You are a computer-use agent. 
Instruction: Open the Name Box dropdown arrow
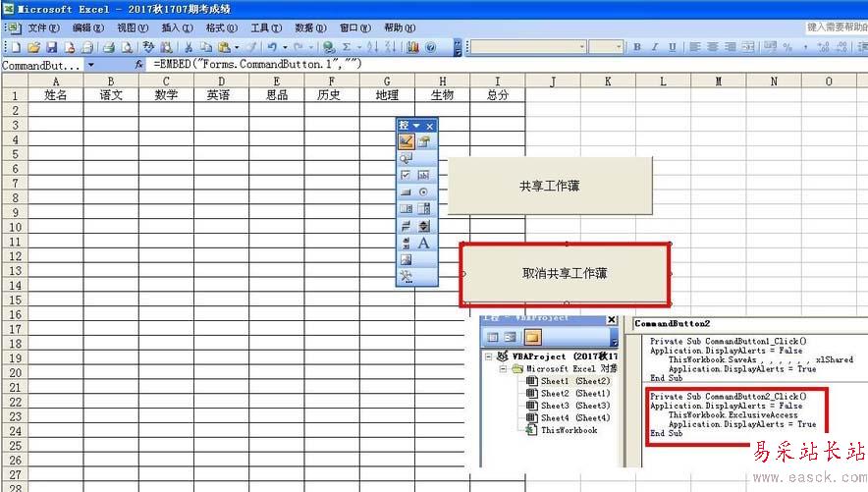[x=90, y=65]
